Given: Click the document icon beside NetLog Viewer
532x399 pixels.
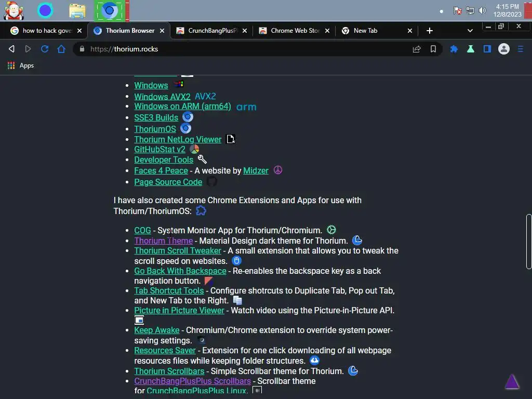Looking at the screenshot, I should point(231,139).
